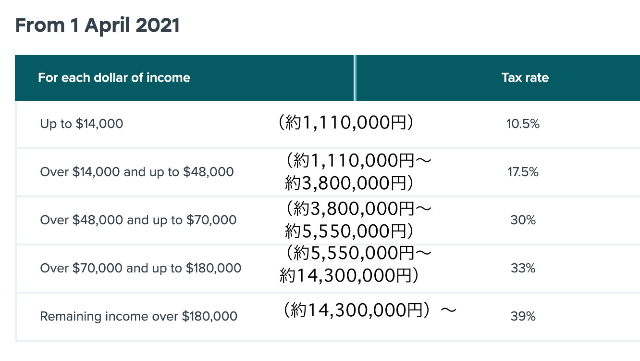Click the 約3,800,000円) end of second row annotation
The height and width of the screenshot is (361, 640).
click(x=349, y=183)
